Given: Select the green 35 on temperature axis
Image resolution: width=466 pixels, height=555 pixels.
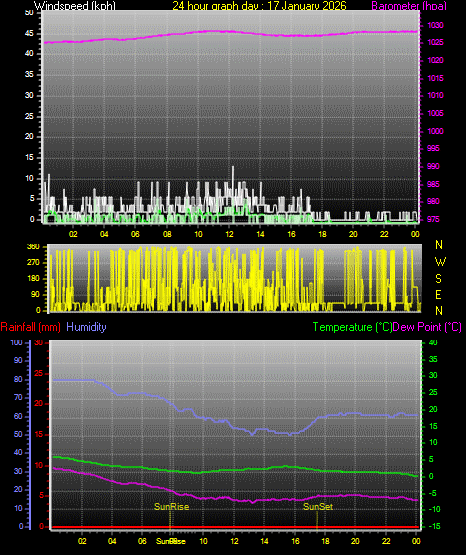Looking at the screenshot, I should click(433, 359).
